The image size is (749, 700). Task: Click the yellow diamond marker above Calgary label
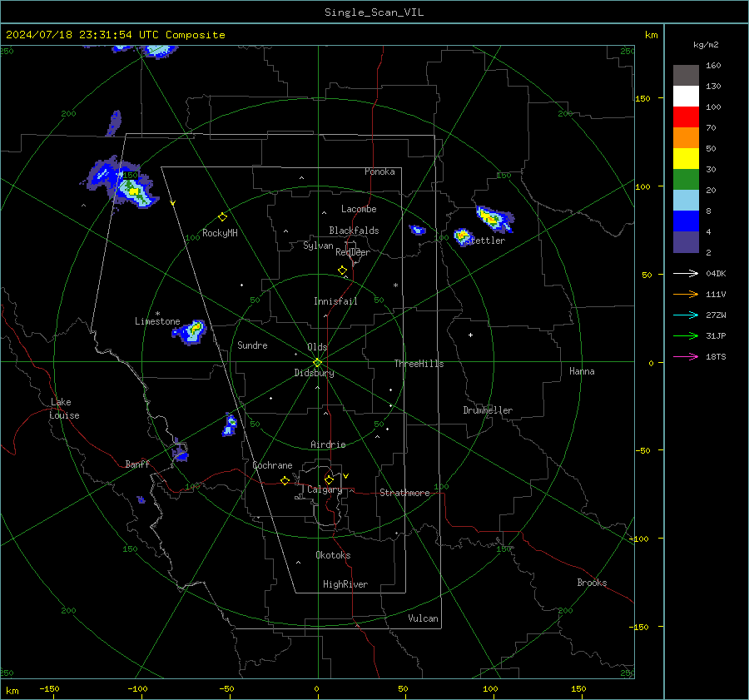pos(329,479)
